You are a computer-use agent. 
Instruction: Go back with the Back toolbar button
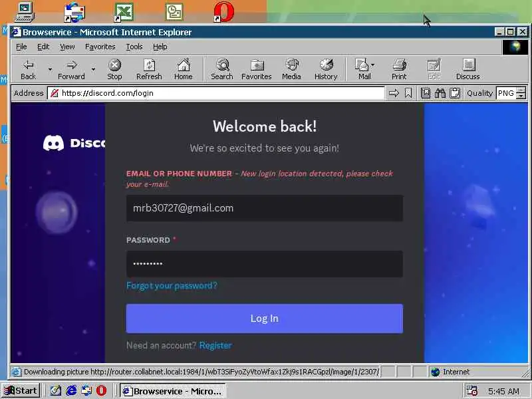click(x=29, y=70)
